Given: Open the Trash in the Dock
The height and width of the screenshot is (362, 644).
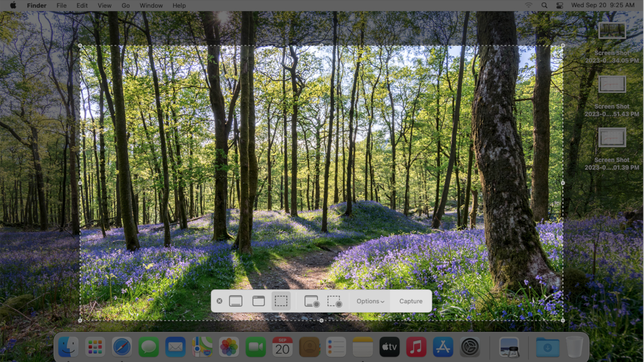Looking at the screenshot, I should (x=574, y=347).
